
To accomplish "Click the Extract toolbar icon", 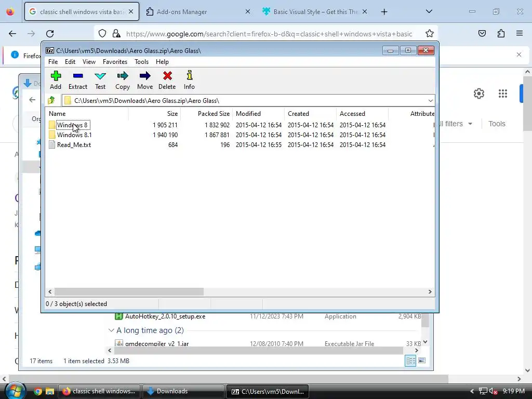I will click(78, 79).
